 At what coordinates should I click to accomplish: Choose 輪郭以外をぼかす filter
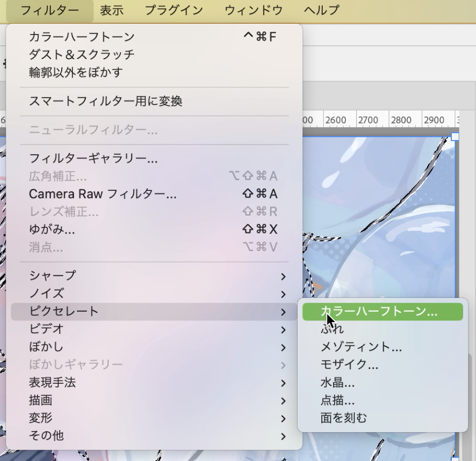(154, 73)
